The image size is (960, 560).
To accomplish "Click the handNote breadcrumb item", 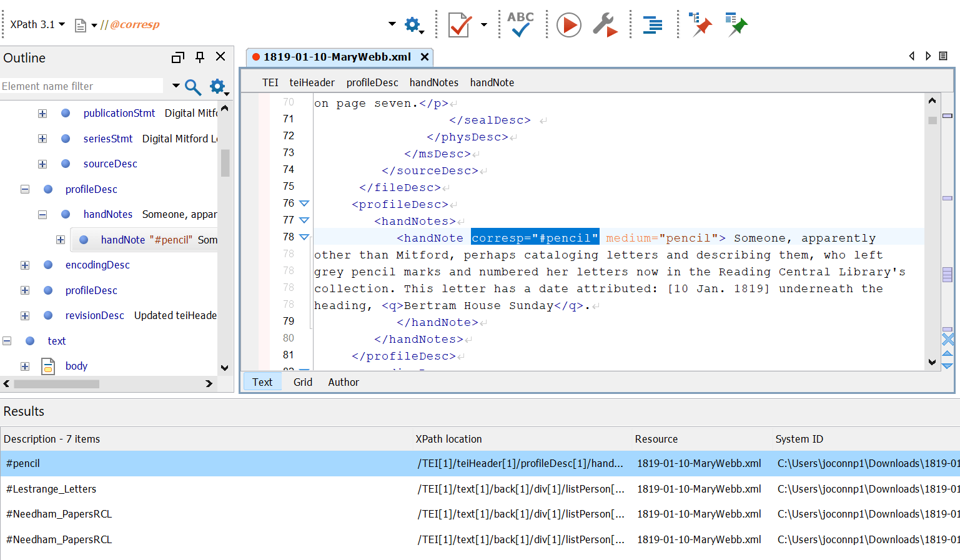I will [492, 82].
